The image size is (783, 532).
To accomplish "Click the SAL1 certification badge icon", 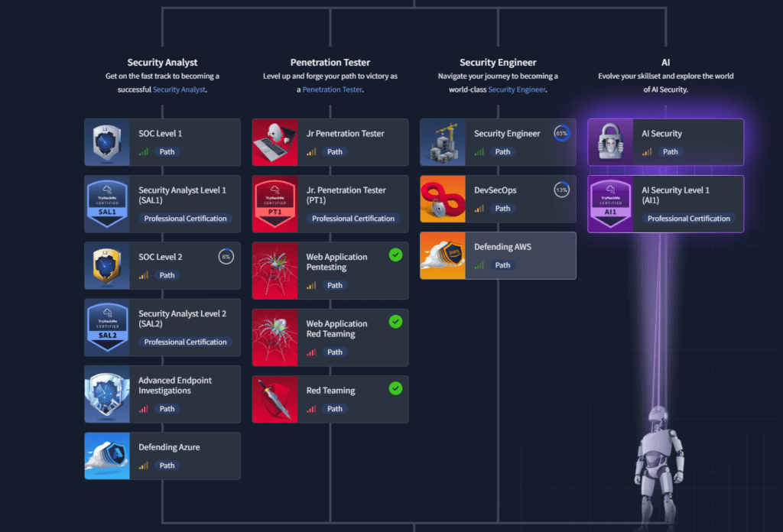I will (107, 203).
